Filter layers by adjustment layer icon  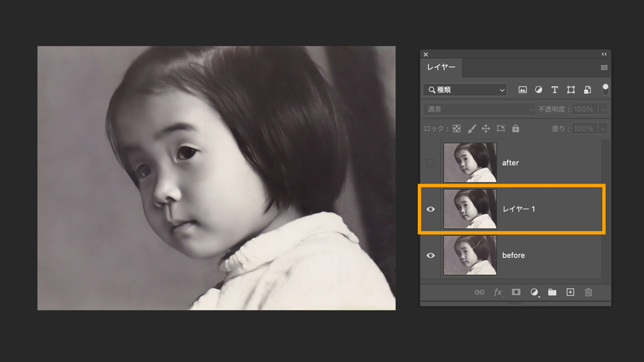(x=539, y=89)
